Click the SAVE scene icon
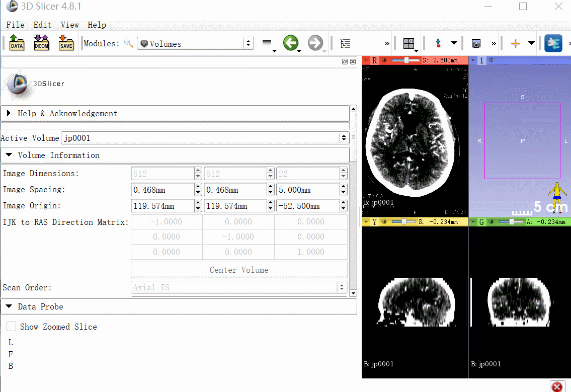The width and height of the screenshot is (571, 392). [x=66, y=43]
